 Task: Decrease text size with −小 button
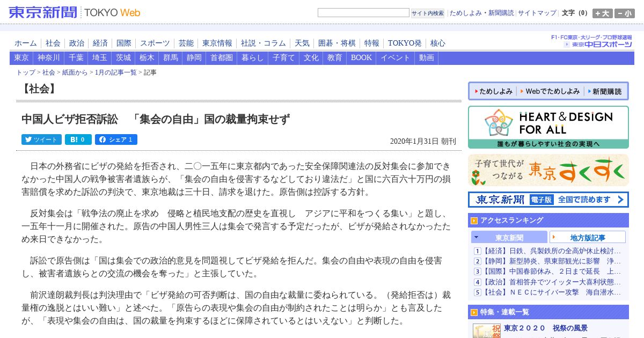[x=625, y=13]
